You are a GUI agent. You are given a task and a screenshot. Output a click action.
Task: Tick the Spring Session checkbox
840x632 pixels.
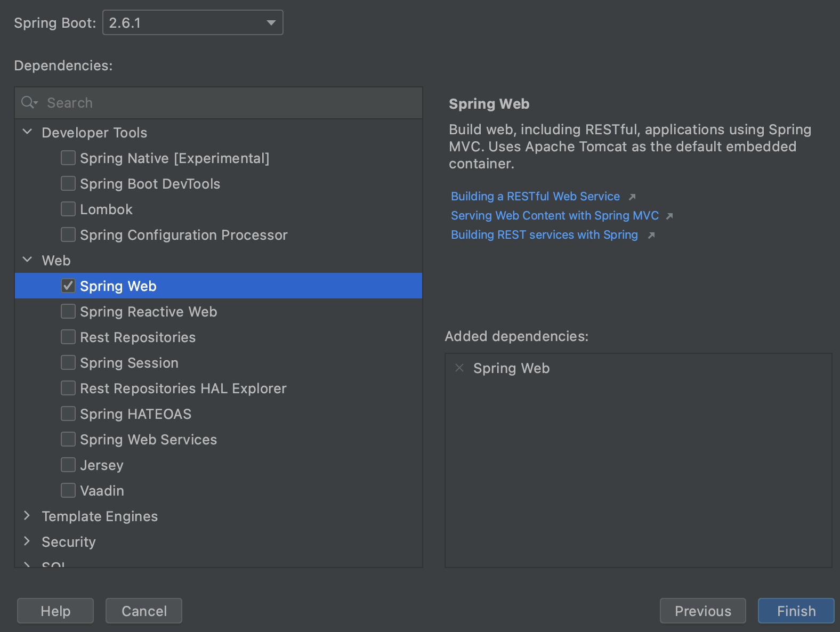(x=68, y=362)
